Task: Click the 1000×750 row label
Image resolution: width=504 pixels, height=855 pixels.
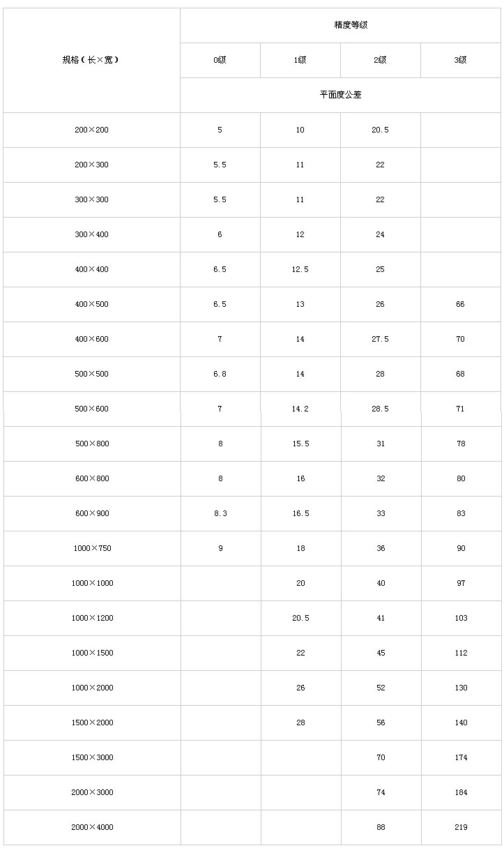Action: 91,548
